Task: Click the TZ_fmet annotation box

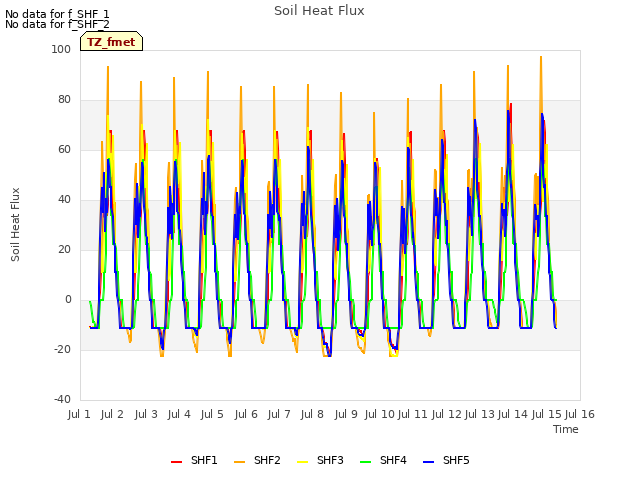Action: pyautogui.click(x=111, y=41)
